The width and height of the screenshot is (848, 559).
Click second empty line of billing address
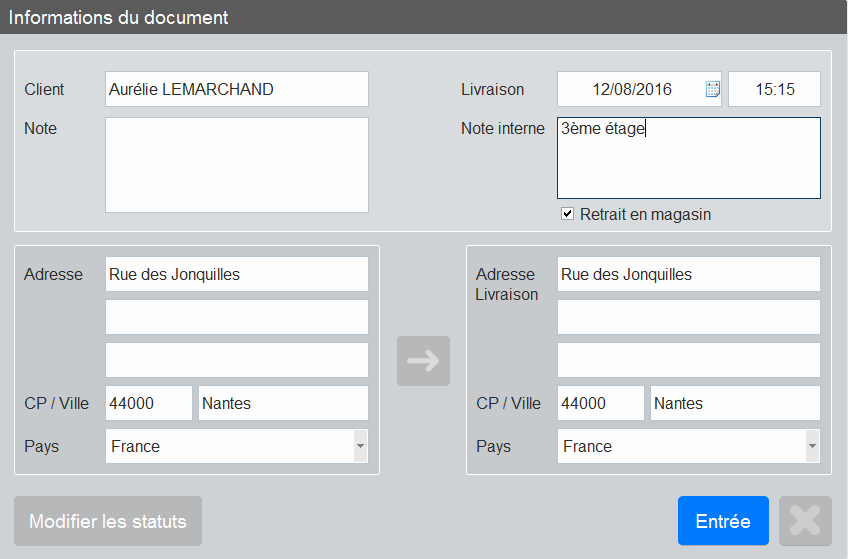coord(237,317)
